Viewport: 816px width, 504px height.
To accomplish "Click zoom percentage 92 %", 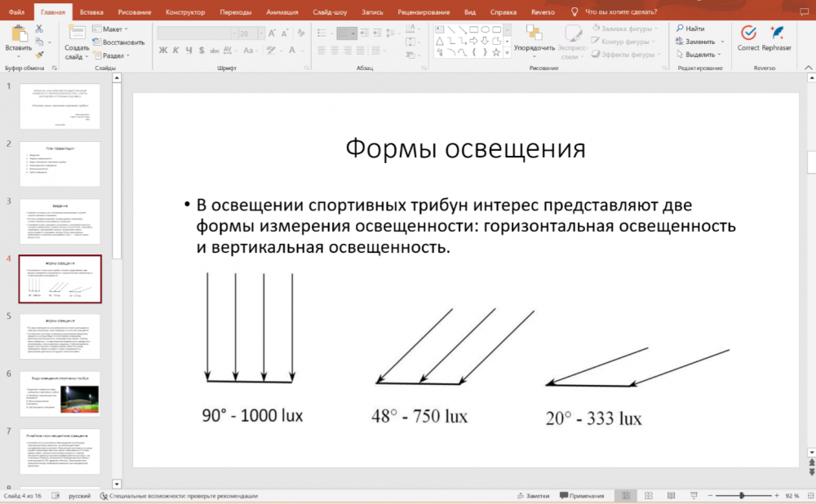I will pyautogui.click(x=792, y=496).
